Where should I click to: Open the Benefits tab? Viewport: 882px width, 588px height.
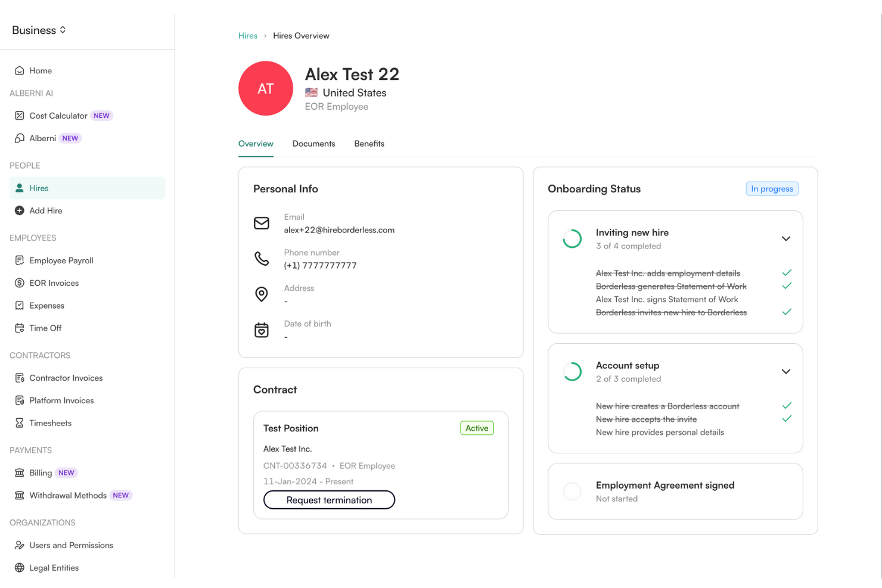point(369,144)
